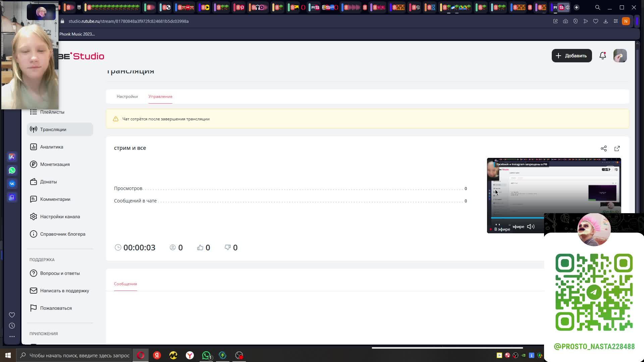This screenshot has width=644, height=362.
Task: Click the chat warning notice text
Action: 166,119
